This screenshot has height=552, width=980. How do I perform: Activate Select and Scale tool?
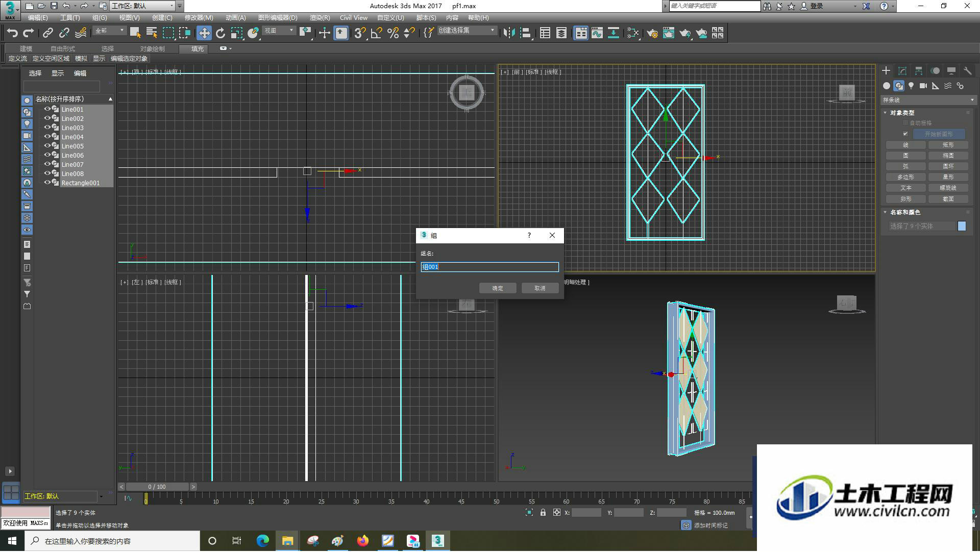tap(236, 33)
